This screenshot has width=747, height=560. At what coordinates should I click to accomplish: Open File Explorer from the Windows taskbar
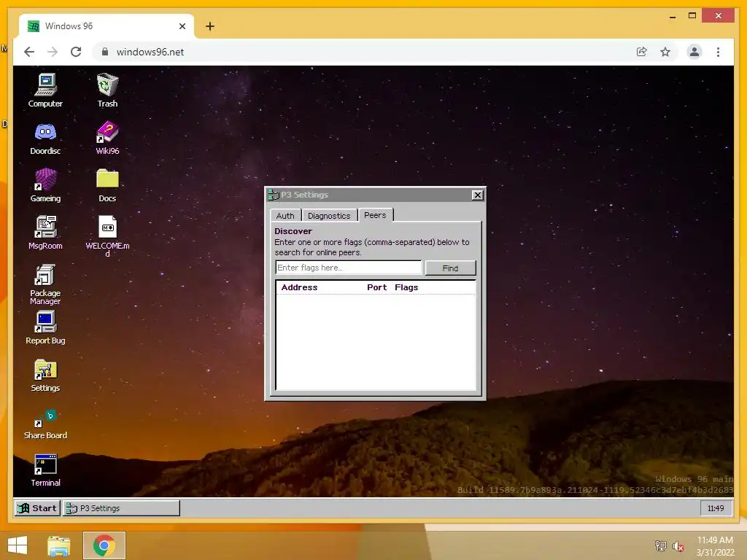59,545
